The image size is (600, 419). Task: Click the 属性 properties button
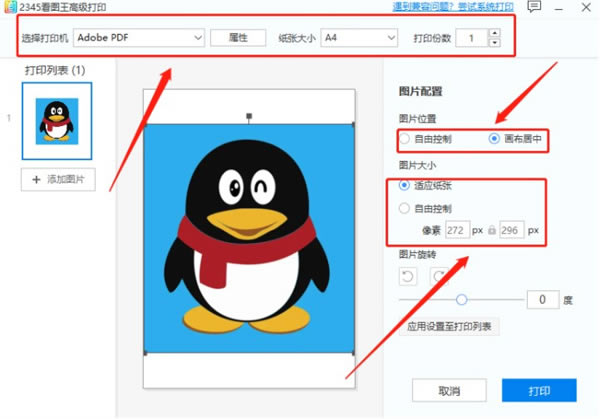238,37
